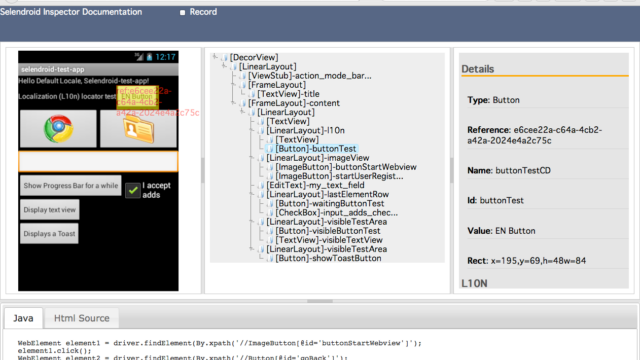The height and width of the screenshot is (360, 640).
Task: Select the [DecorView] tree row
Action: pyautogui.click(x=254, y=57)
